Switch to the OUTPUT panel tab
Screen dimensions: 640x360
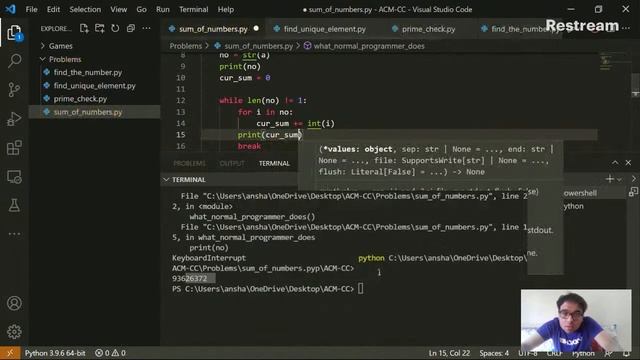click(232, 163)
